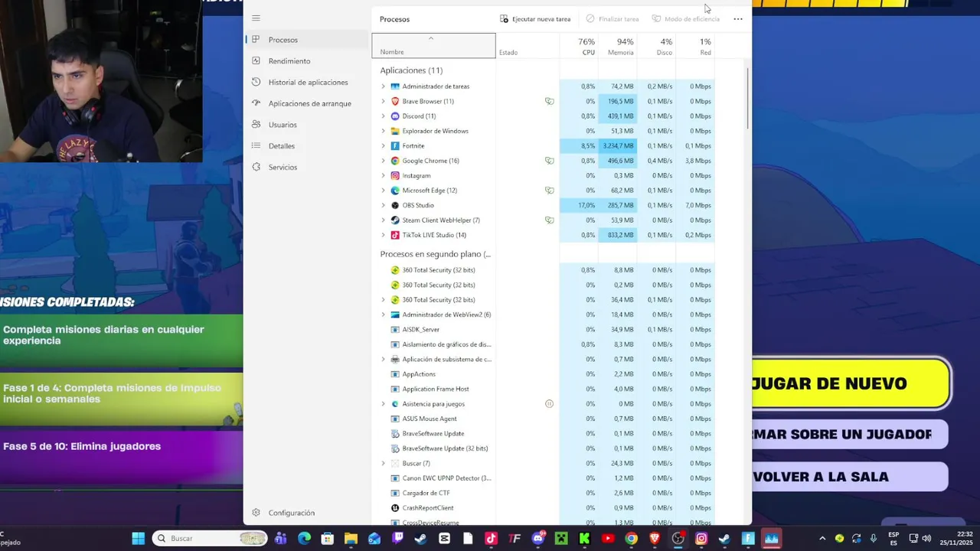The height and width of the screenshot is (551, 980).
Task: Open YouTube icon in the taskbar
Action: click(x=608, y=539)
